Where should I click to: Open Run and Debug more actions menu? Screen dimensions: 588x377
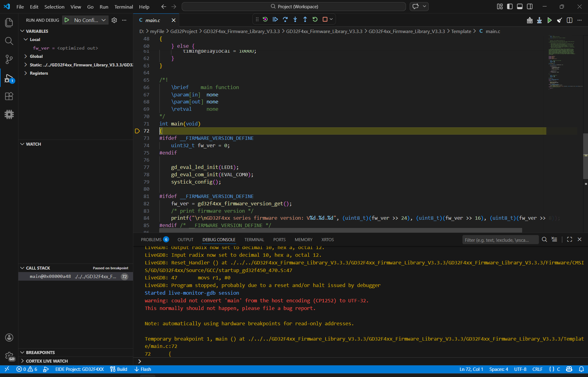pyautogui.click(x=124, y=20)
